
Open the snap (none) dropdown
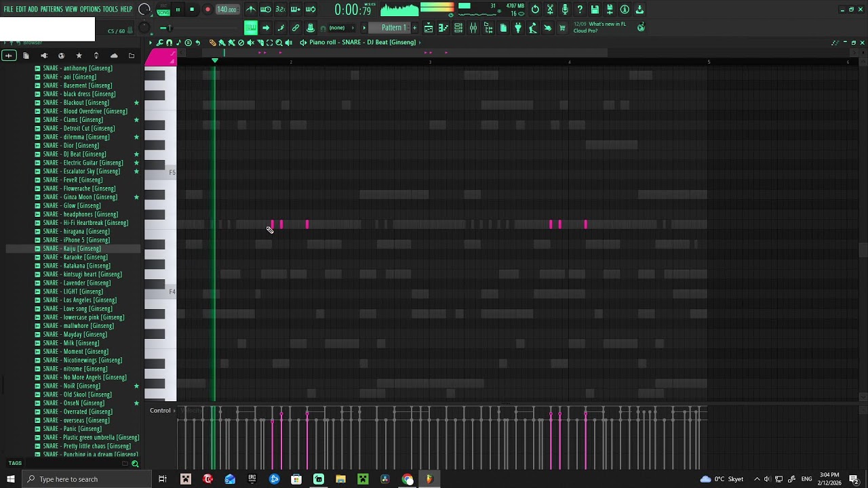[342, 28]
